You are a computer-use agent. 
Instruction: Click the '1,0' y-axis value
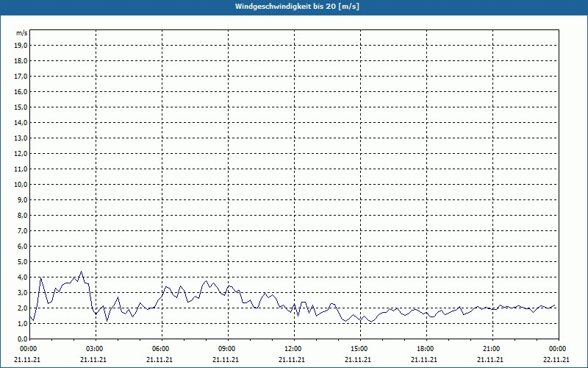tap(22, 323)
